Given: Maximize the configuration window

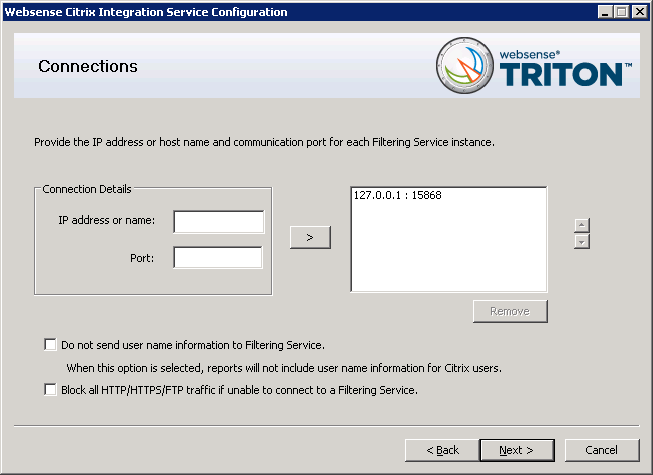Looking at the screenshot, I should click(x=621, y=12).
